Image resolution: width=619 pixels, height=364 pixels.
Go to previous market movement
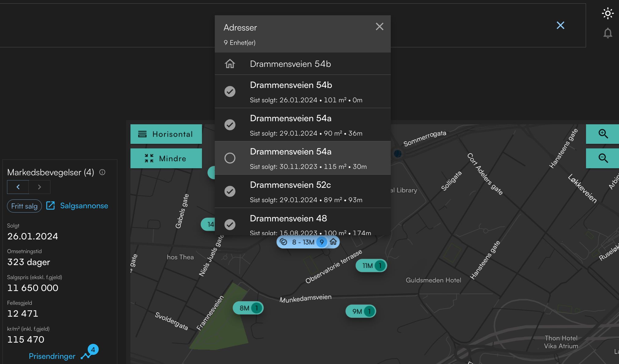(18, 187)
